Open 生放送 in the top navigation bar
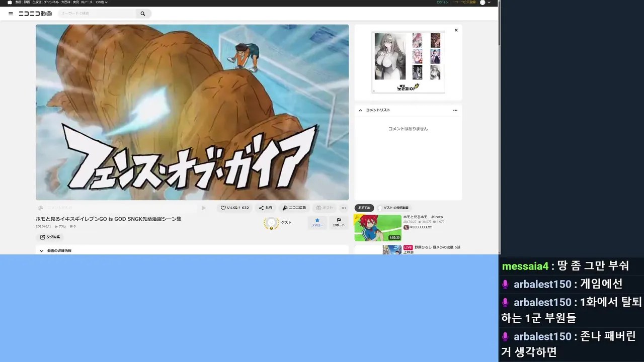Viewport: 644px width, 362px height. (x=37, y=3)
